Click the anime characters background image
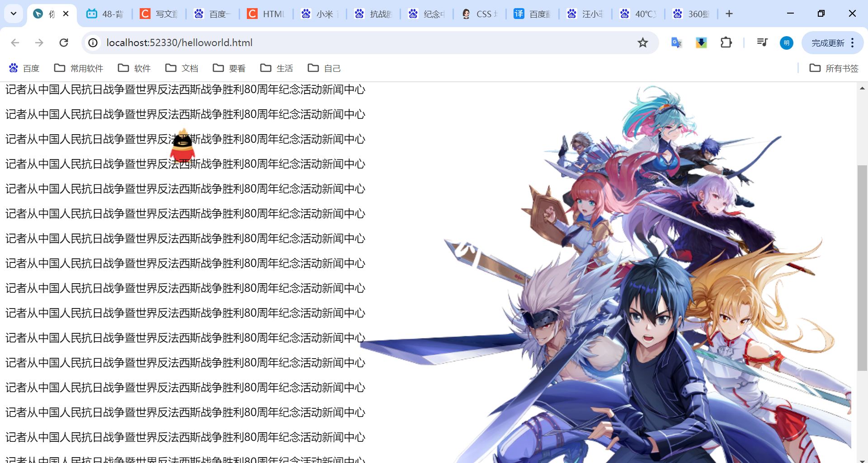 click(606, 273)
